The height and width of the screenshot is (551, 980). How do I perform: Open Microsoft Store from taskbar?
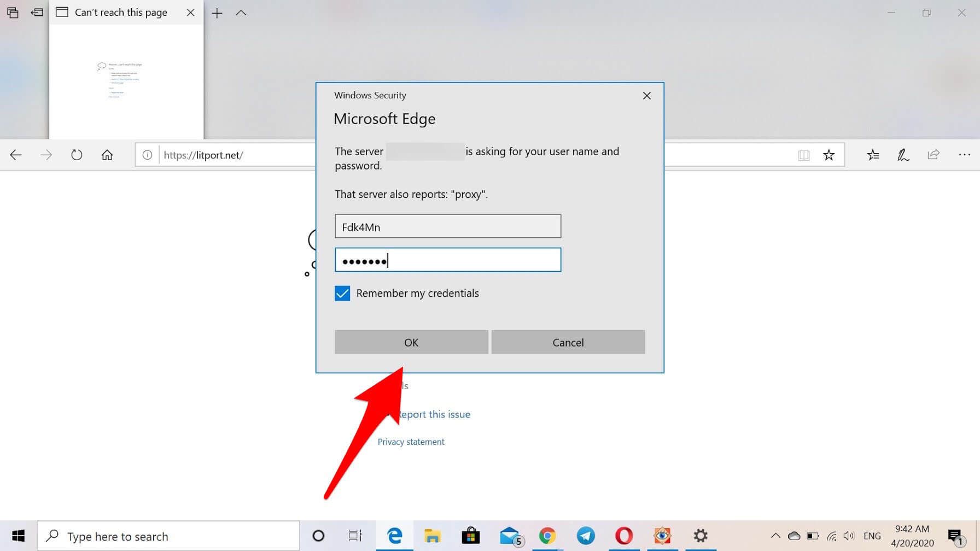coord(471,536)
